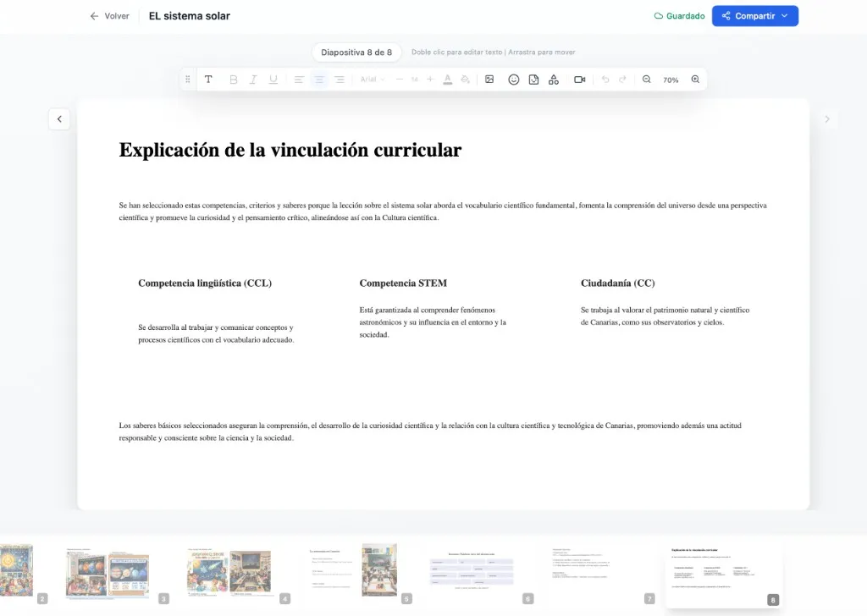Open the text color picker

pyautogui.click(x=448, y=80)
